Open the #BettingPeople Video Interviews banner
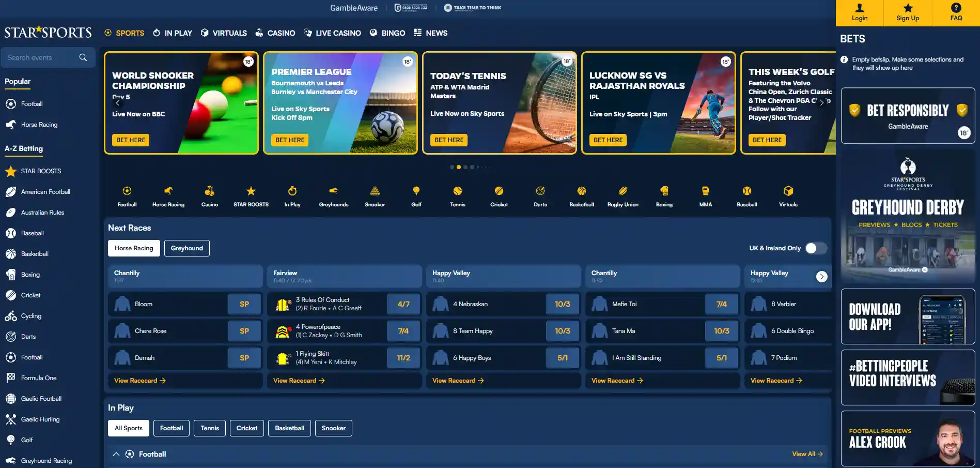 tap(908, 378)
